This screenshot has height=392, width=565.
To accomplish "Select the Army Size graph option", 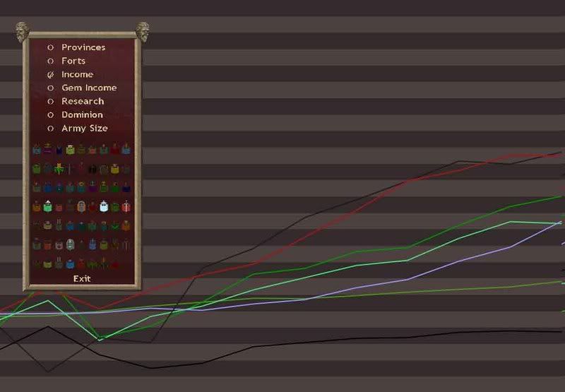I will pyautogui.click(x=78, y=129).
